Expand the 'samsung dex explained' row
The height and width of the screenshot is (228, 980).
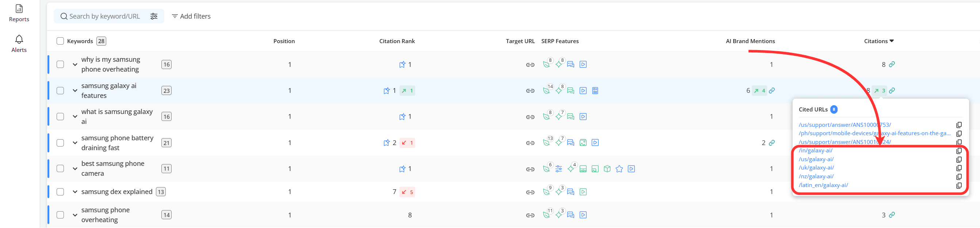(75, 192)
